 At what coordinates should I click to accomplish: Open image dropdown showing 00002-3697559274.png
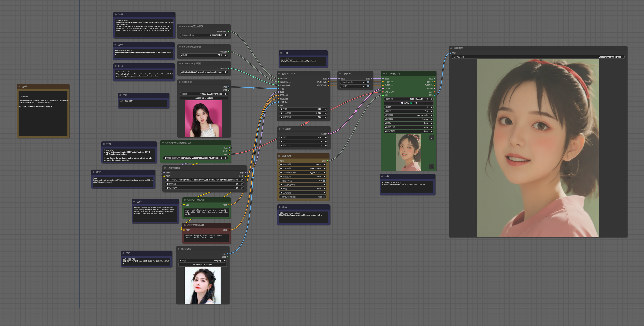point(204,94)
